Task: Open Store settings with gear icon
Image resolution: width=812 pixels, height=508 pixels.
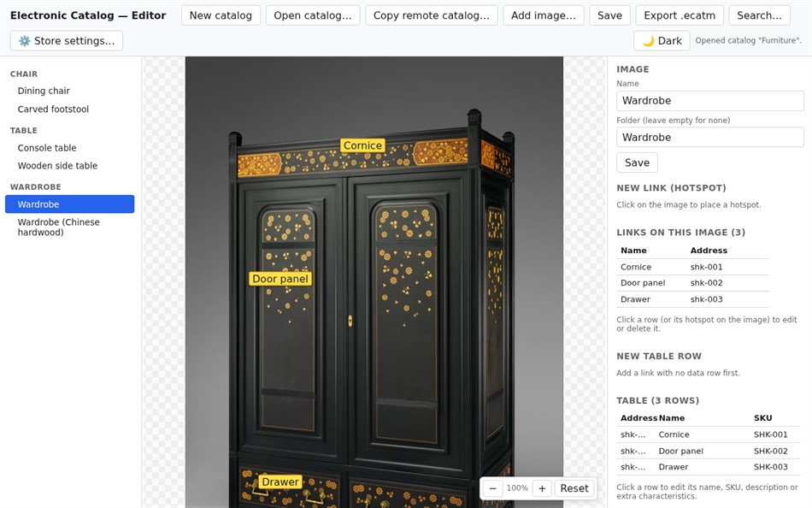Action: (67, 40)
